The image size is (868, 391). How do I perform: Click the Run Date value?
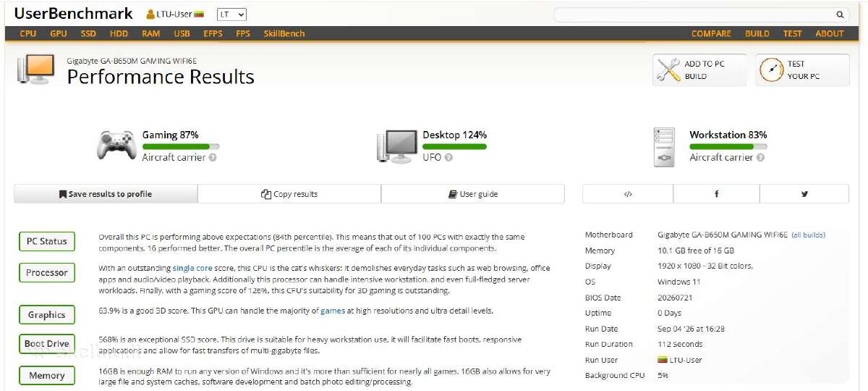click(x=692, y=329)
